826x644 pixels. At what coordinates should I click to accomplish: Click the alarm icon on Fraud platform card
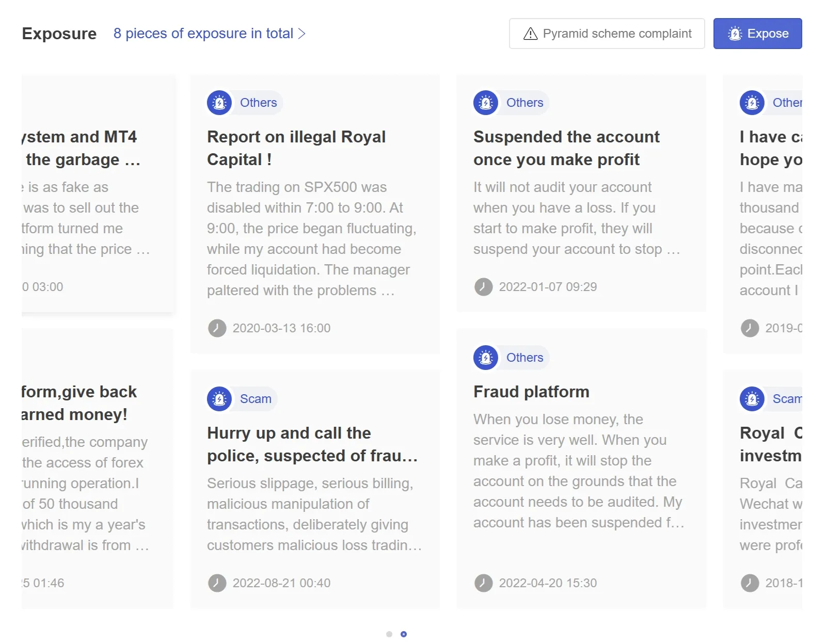[486, 358]
